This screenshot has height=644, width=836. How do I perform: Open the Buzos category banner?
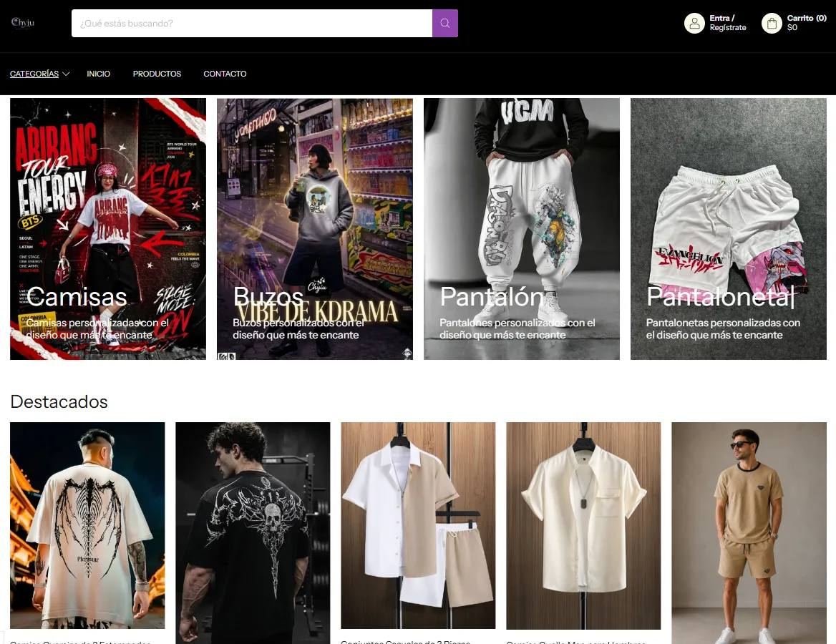point(315,229)
